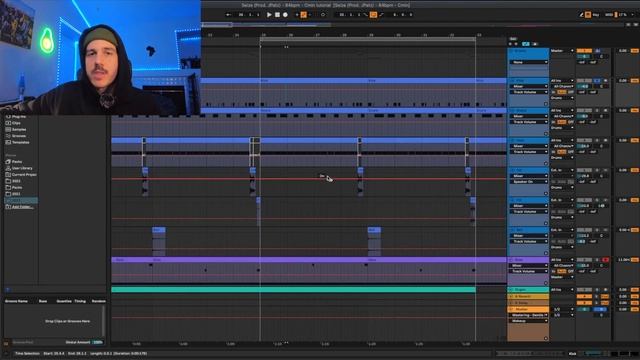Click the 11.0ms track delay on purple track
640x360 pixels.
[624, 260]
